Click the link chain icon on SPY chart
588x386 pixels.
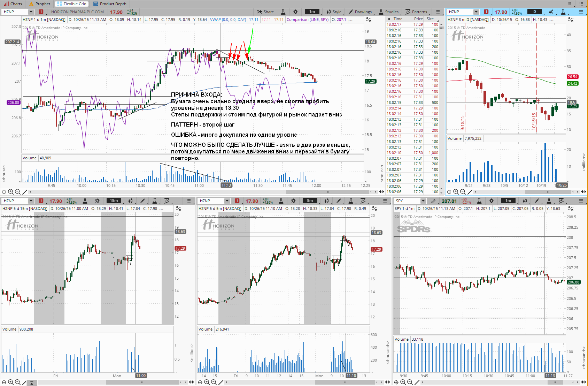[x=433, y=201]
